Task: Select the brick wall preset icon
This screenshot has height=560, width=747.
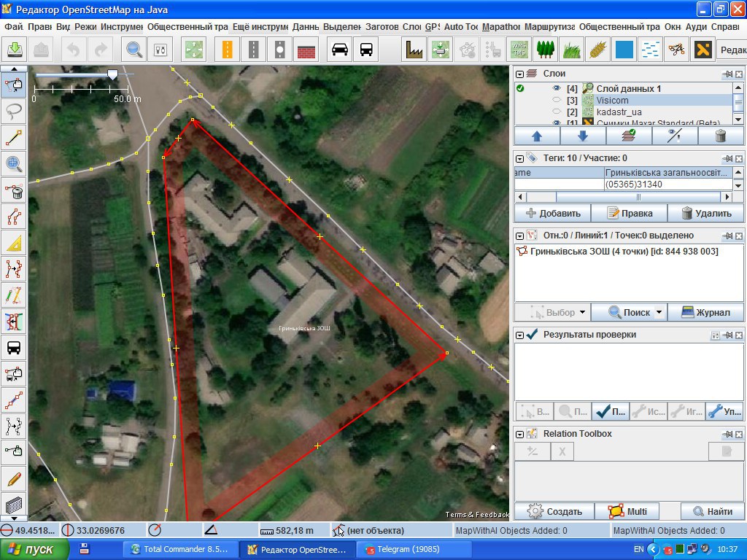Action: [306, 50]
